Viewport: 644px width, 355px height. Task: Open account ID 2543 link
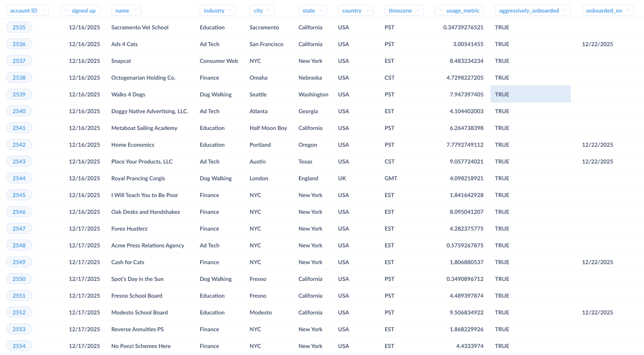tap(19, 162)
